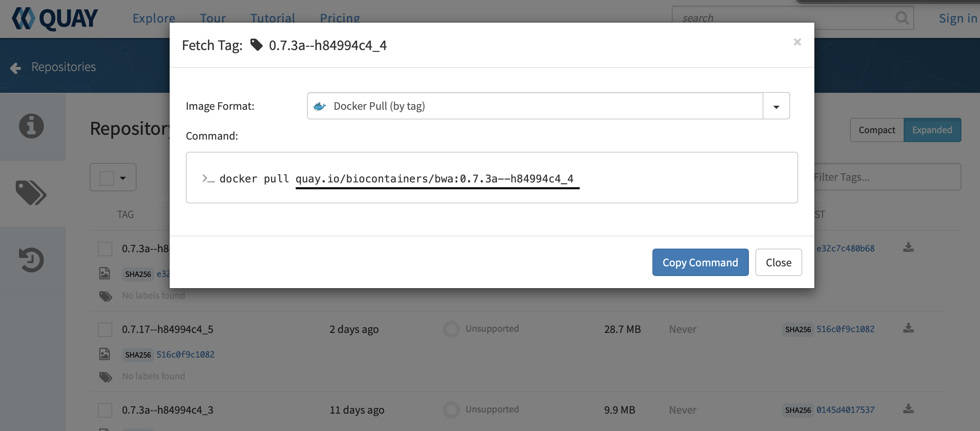
Task: Click the tag icon in dialog title
Action: (257, 45)
